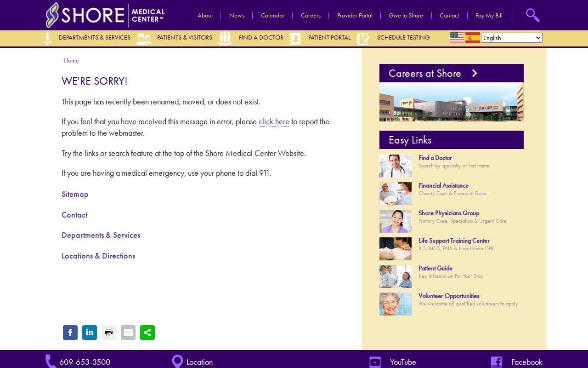Open Give to Shore menu item

tap(406, 15)
